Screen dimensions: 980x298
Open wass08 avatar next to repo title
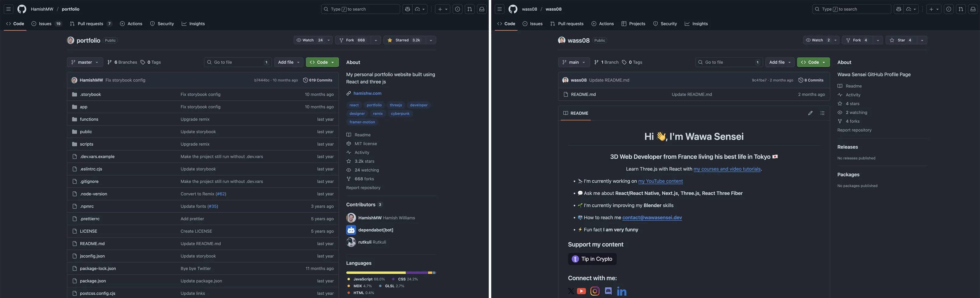click(562, 40)
